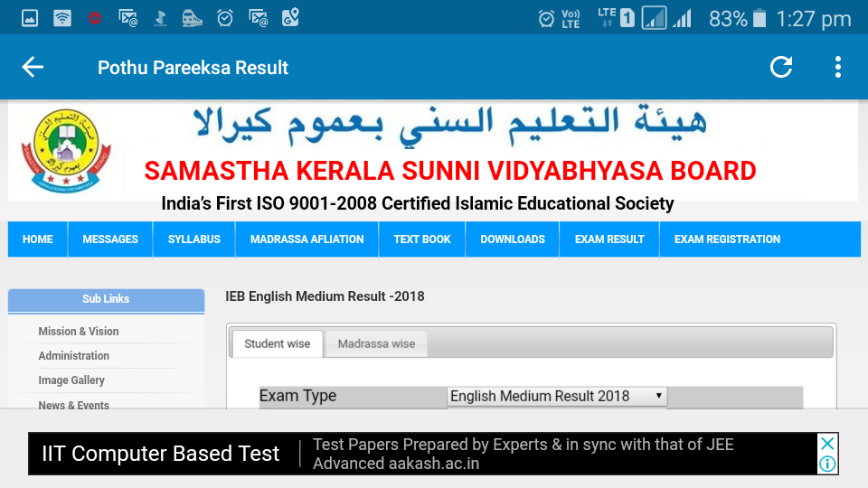Tap the left alarm clock status icon
This screenshot has width=868, height=488.
[x=225, y=18]
